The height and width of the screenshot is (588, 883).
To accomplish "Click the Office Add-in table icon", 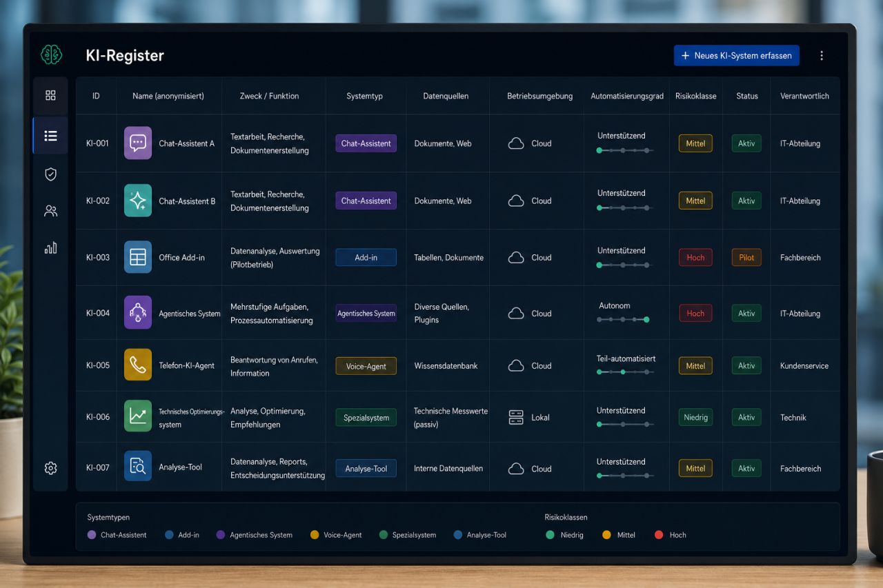I will click(138, 257).
